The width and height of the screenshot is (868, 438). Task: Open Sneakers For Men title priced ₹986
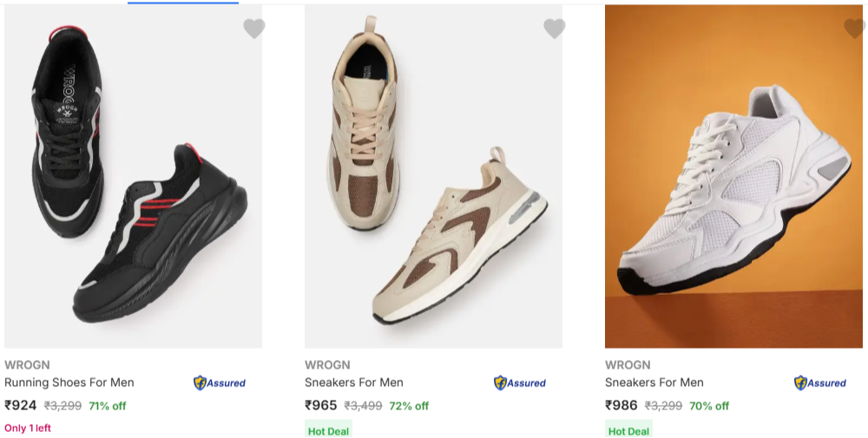click(x=654, y=382)
